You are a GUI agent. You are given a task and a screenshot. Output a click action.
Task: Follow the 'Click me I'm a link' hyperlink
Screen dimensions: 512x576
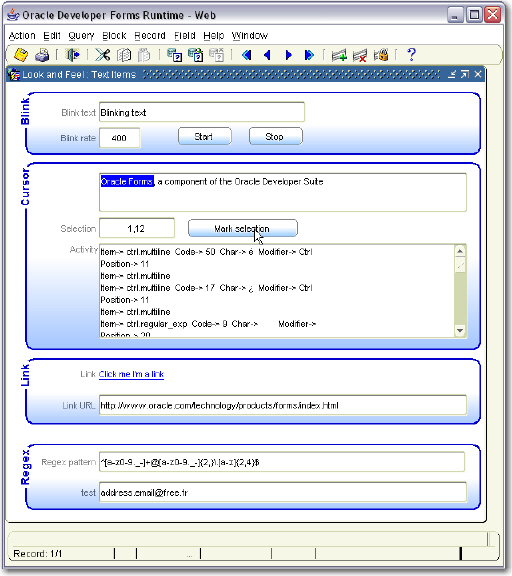pyautogui.click(x=131, y=374)
